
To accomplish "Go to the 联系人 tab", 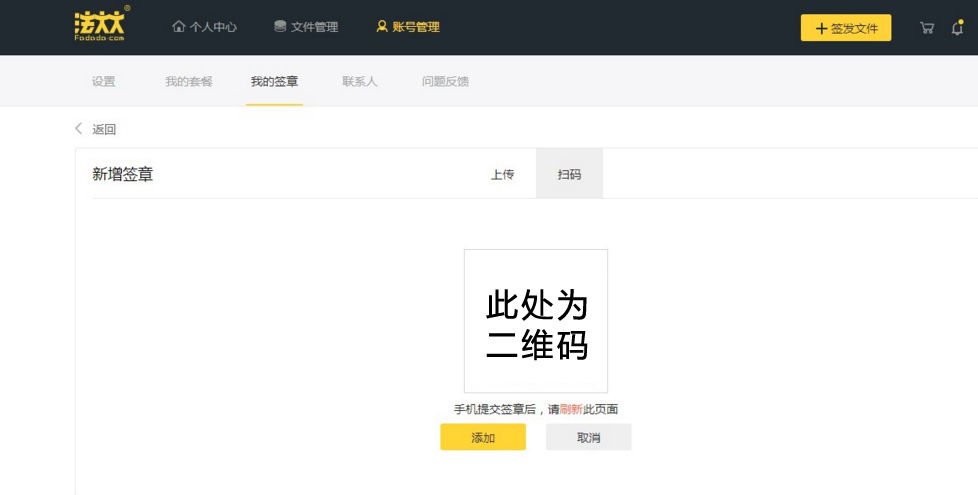I will coord(359,81).
